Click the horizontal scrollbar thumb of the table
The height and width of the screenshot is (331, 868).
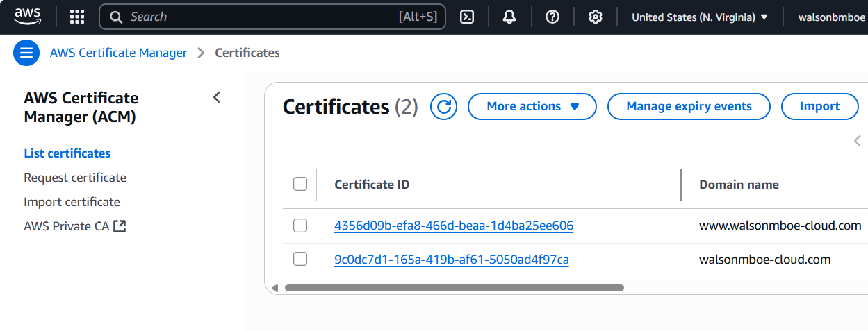455,287
